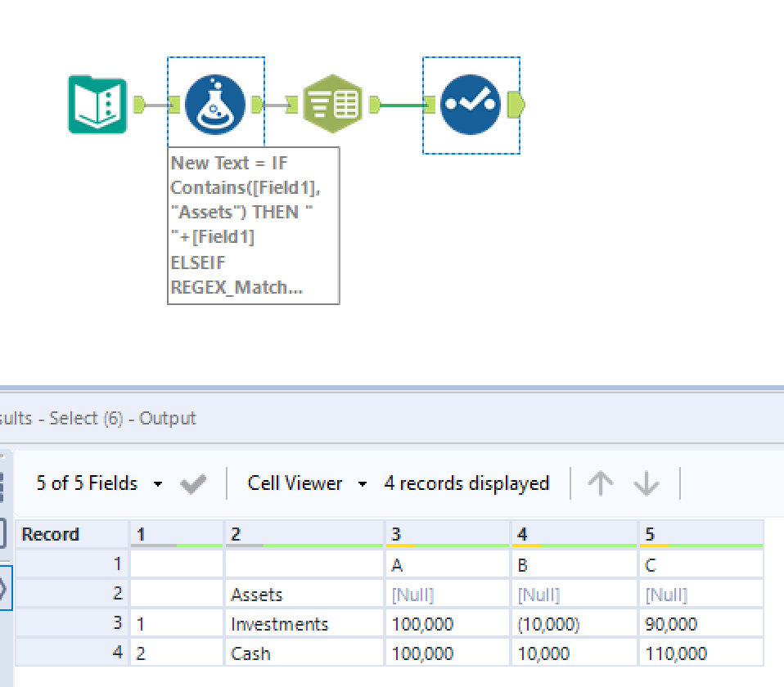Select the green hexagon table tool
The width and height of the screenshot is (784, 687).
[x=332, y=105]
